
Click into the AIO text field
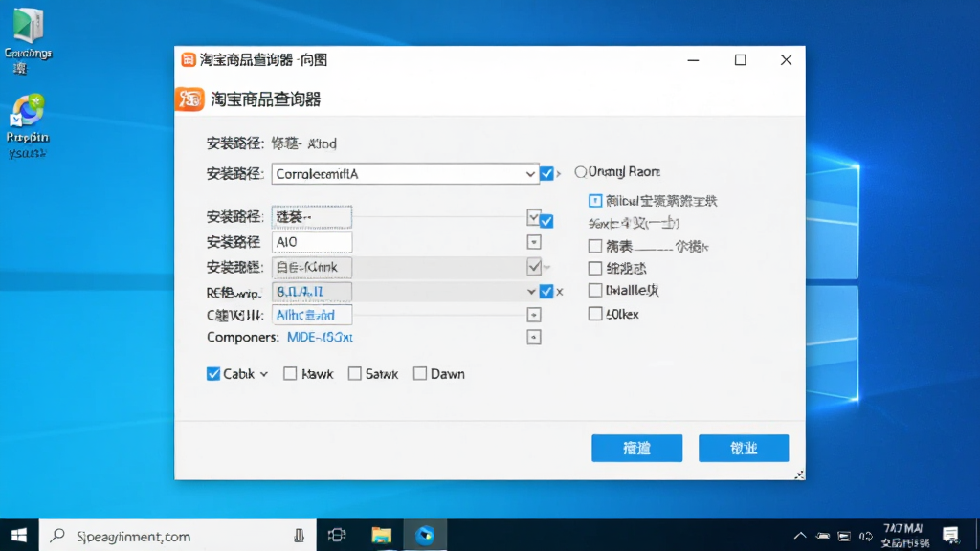tap(312, 242)
